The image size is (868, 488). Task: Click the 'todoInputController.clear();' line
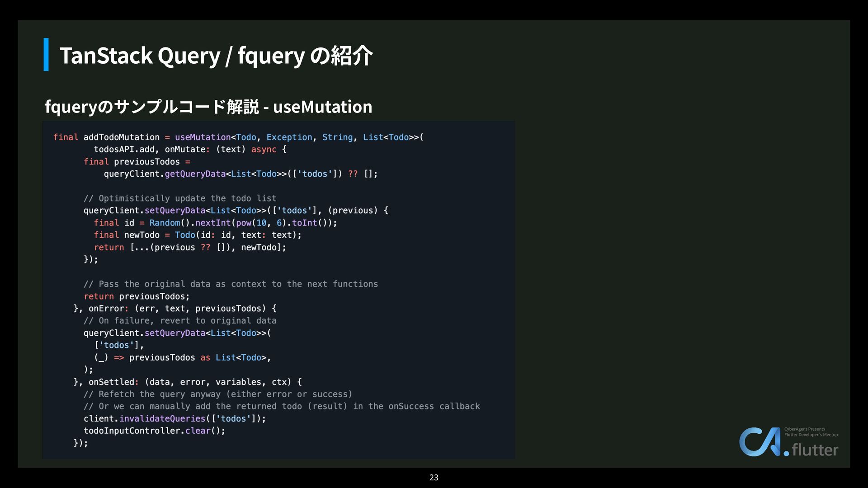[155, 431]
